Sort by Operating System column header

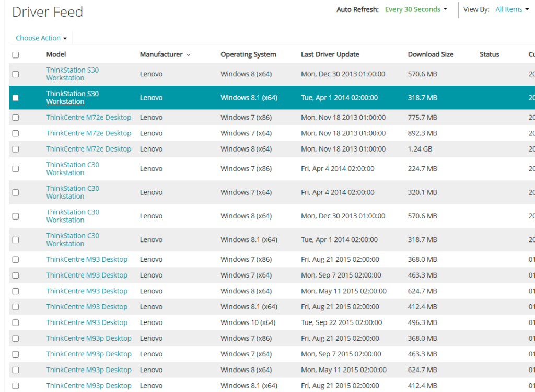(x=248, y=54)
